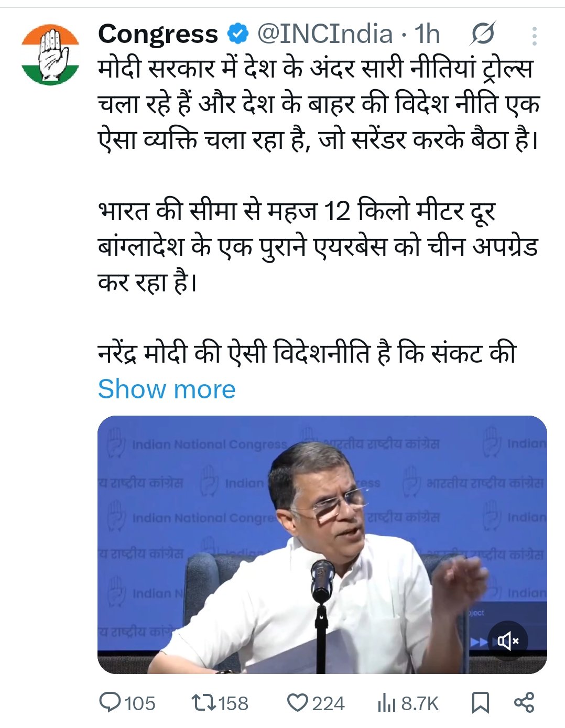This screenshot has width=565, height=728.
Task: Play the press conference video thumbnail
Action: (322, 544)
